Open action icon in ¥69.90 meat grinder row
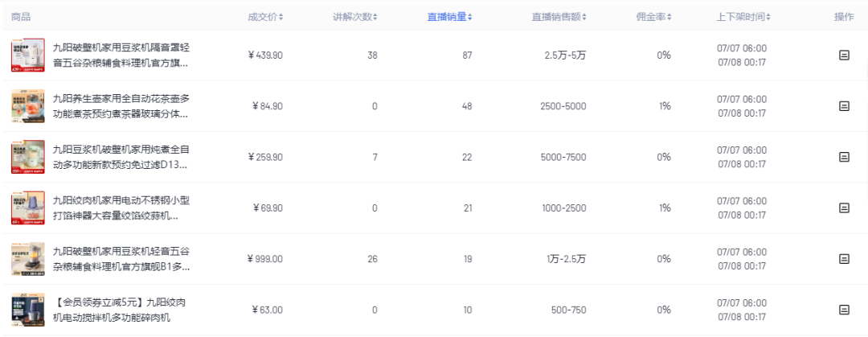This screenshot has height=337, width=868. tap(844, 208)
